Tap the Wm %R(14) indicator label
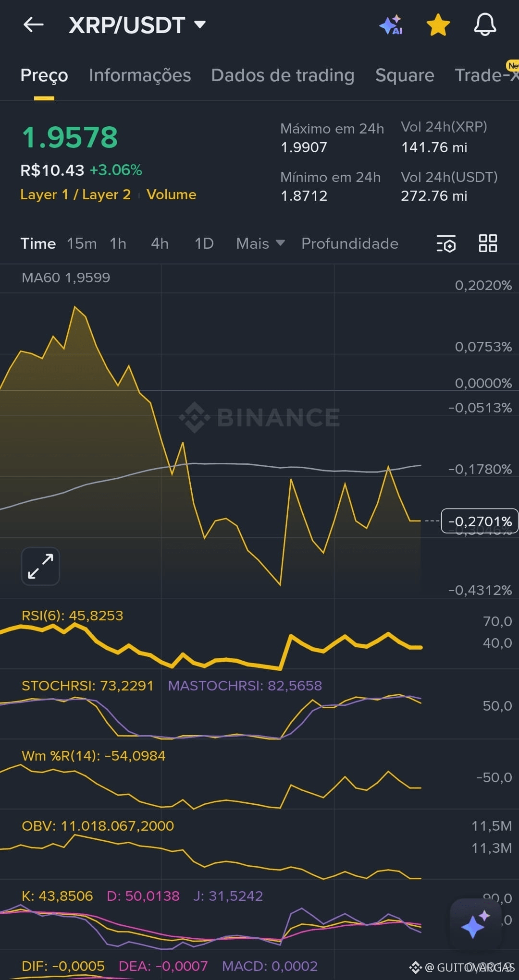 point(94,756)
